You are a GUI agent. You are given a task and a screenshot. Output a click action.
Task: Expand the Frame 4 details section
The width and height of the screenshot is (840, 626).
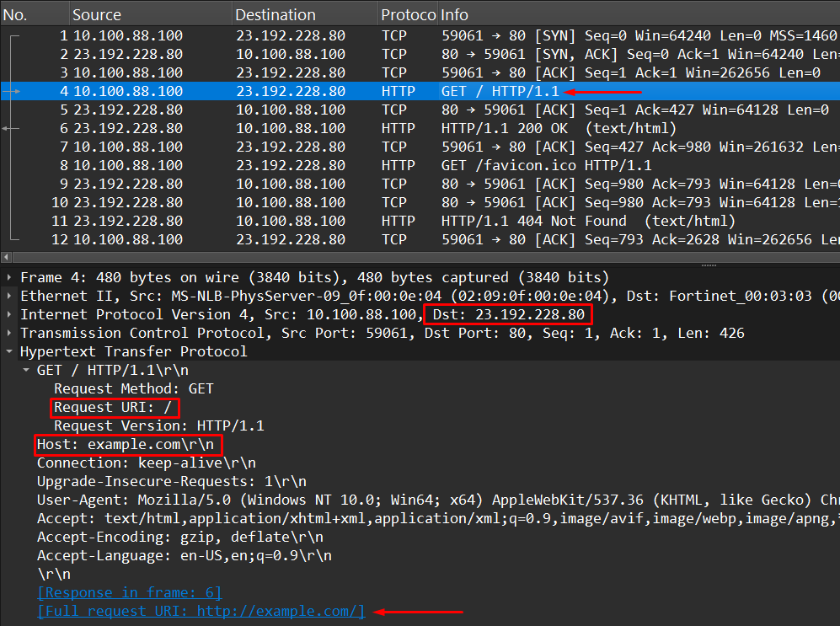pyautogui.click(x=8, y=277)
